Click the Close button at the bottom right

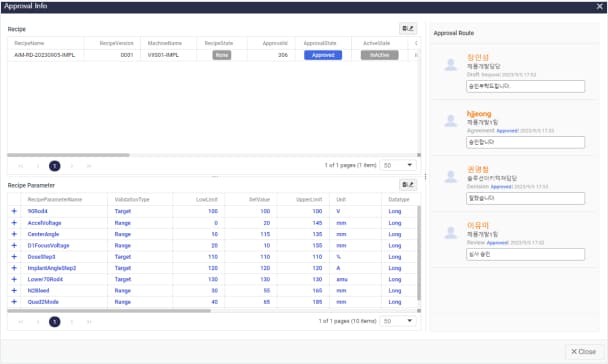[x=584, y=351]
